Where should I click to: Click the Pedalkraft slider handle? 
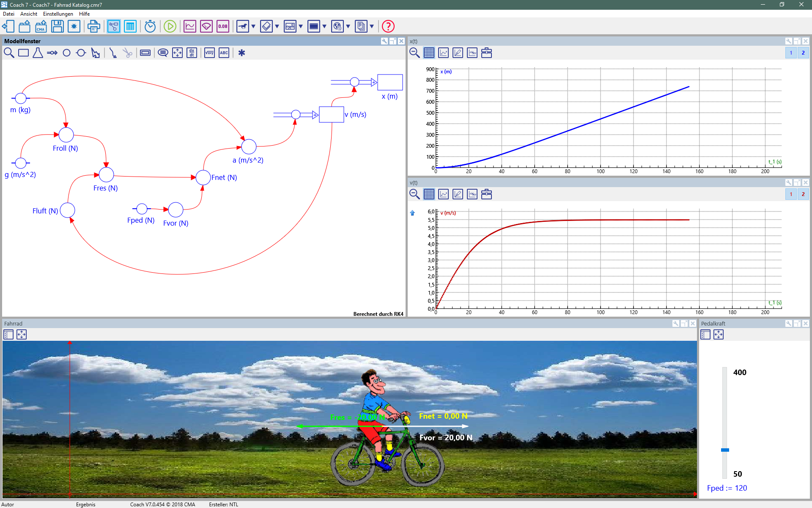725,450
